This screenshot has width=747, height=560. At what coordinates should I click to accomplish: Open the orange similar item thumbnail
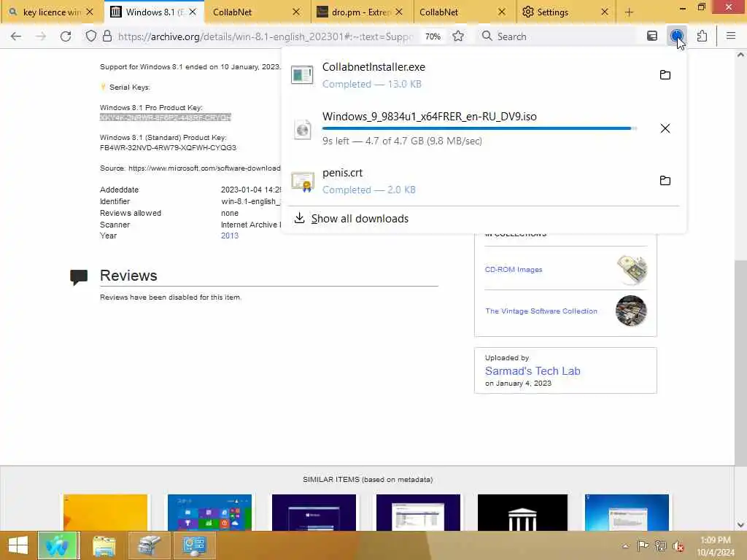pos(105,513)
